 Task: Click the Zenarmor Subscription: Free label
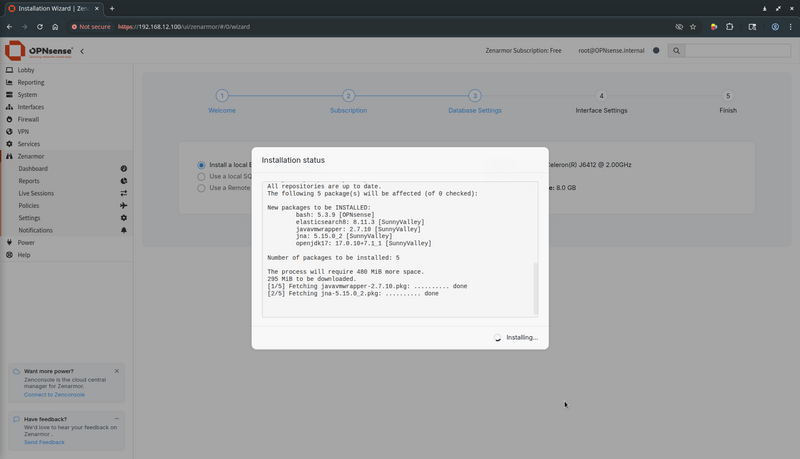[523, 50]
